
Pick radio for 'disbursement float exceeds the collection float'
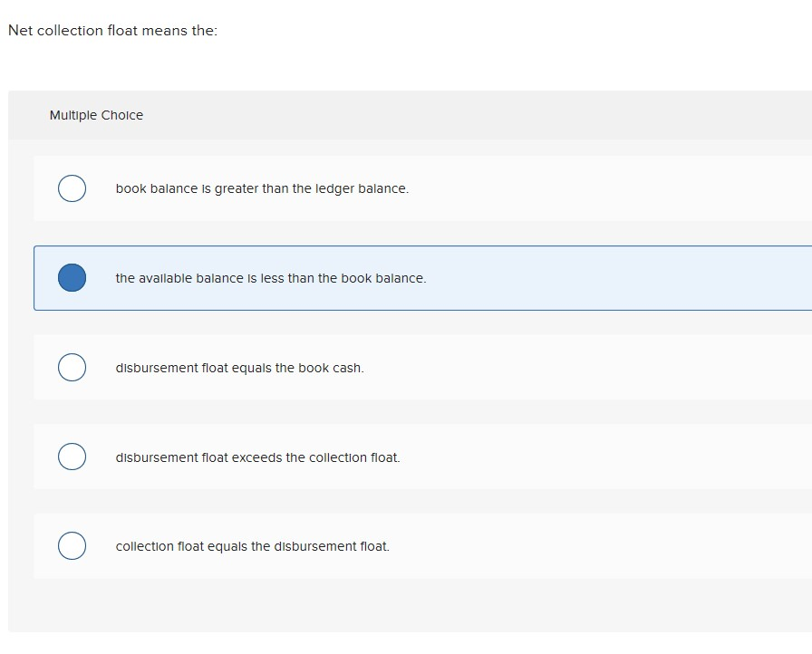click(x=72, y=457)
